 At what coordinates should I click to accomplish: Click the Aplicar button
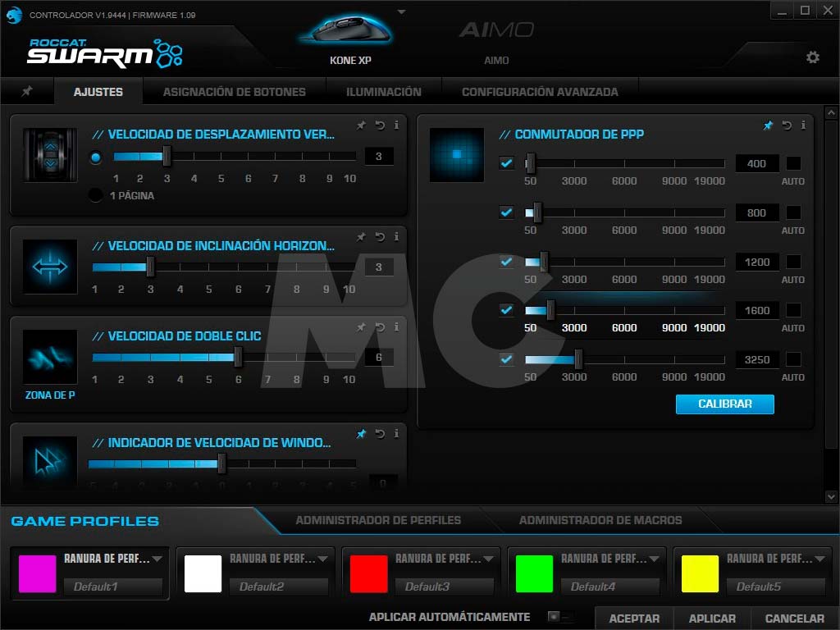click(711, 619)
